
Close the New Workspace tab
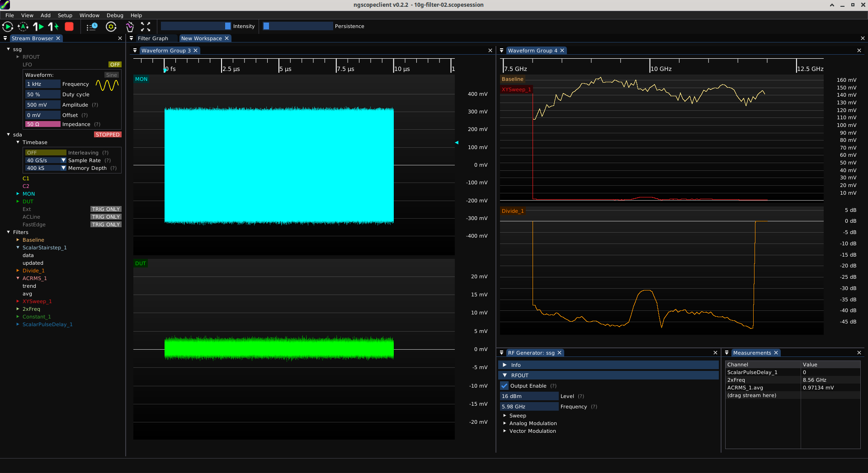pyautogui.click(x=226, y=38)
